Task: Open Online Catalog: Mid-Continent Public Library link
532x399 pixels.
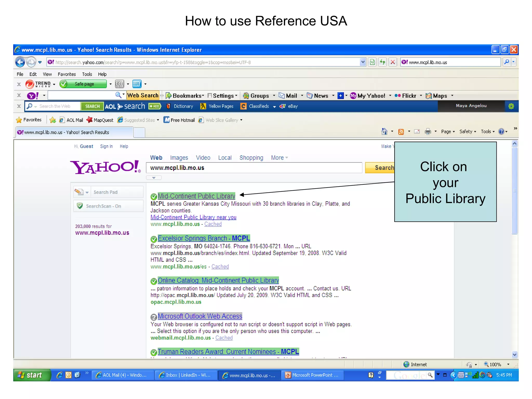Action: point(218,280)
